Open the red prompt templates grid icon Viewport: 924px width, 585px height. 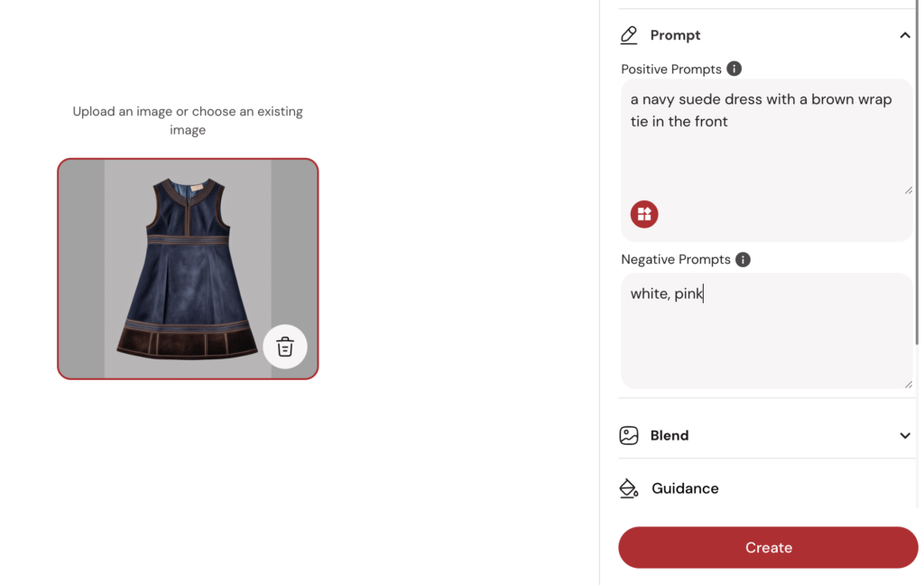click(x=644, y=214)
